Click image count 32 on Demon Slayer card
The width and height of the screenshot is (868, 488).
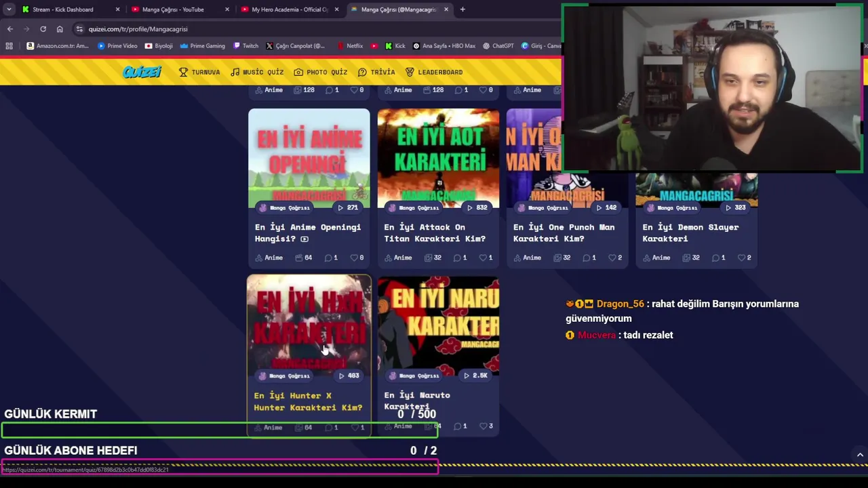pyautogui.click(x=690, y=258)
